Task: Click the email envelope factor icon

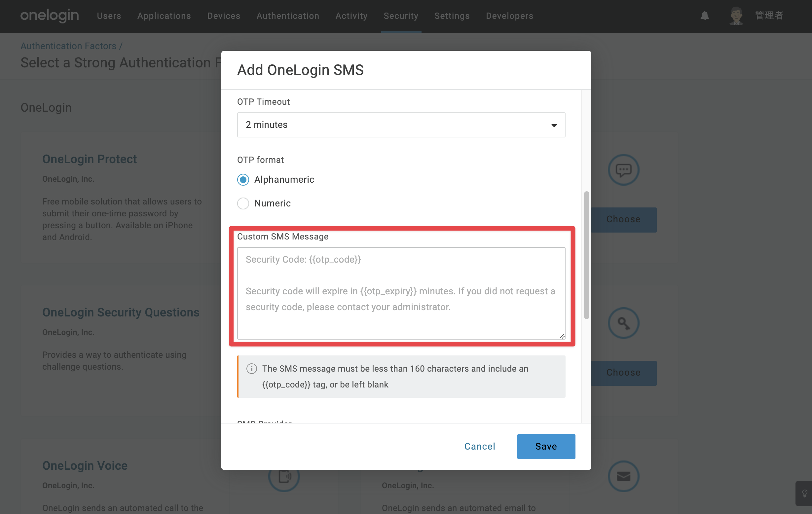Action: pyautogui.click(x=623, y=476)
